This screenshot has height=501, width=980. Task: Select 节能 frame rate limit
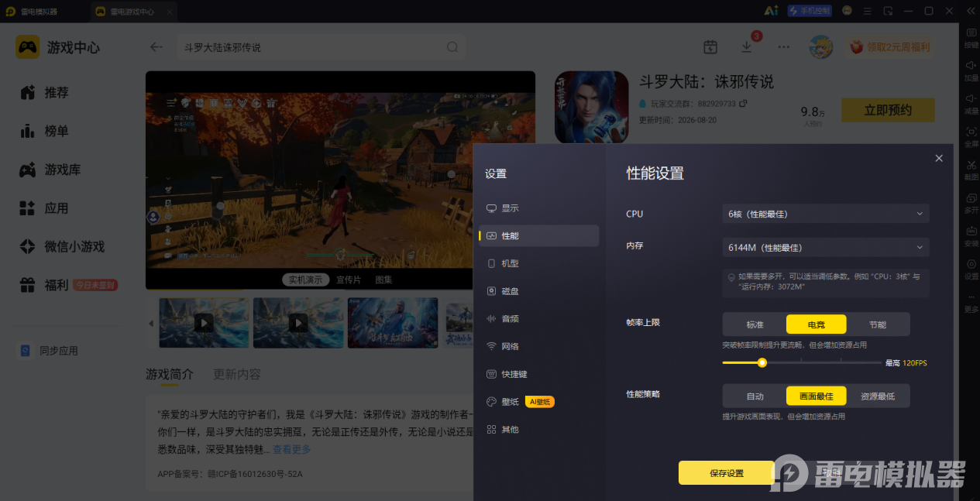(878, 324)
